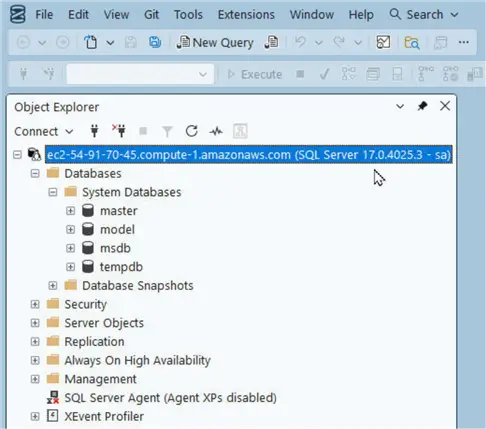Click the Cancel Executing Query stop icon

[x=300, y=74]
